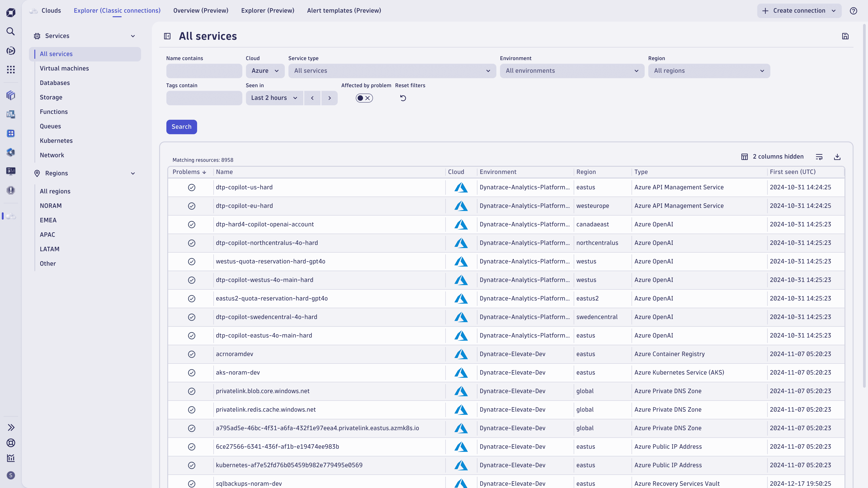The height and width of the screenshot is (488, 868).
Task: Click the save view icon
Action: tap(845, 36)
